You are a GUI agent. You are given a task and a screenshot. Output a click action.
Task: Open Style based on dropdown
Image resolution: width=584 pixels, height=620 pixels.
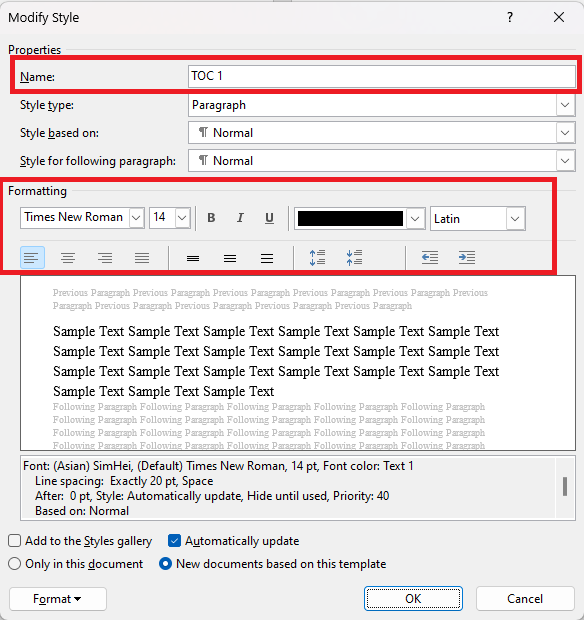[x=565, y=133]
